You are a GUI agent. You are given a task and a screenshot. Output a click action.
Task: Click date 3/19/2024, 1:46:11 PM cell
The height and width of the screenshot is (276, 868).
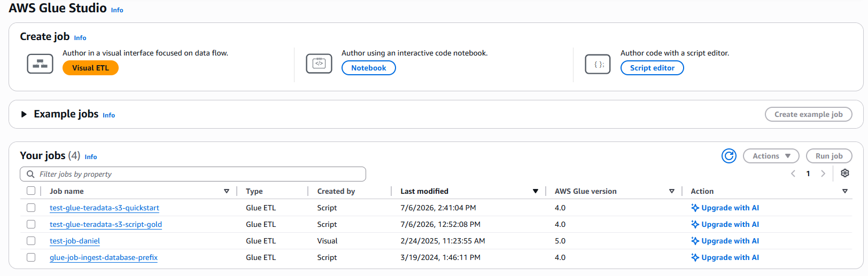[440, 257]
